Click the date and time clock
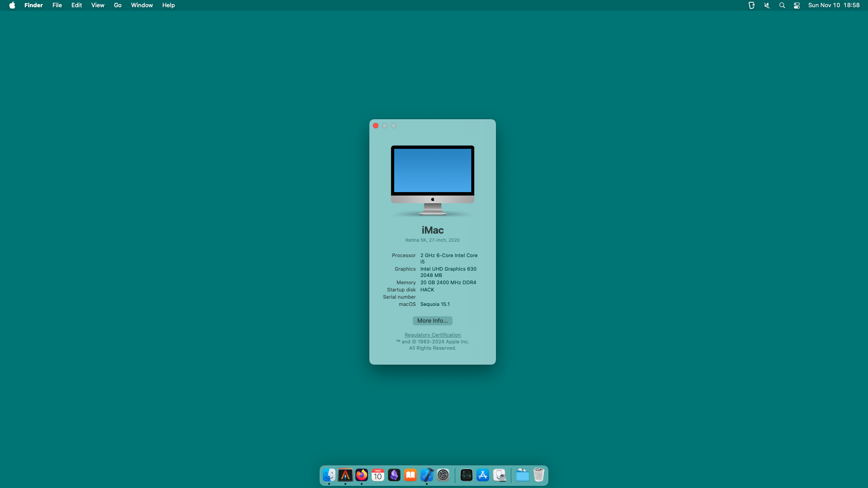The image size is (868, 488). click(x=834, y=5)
